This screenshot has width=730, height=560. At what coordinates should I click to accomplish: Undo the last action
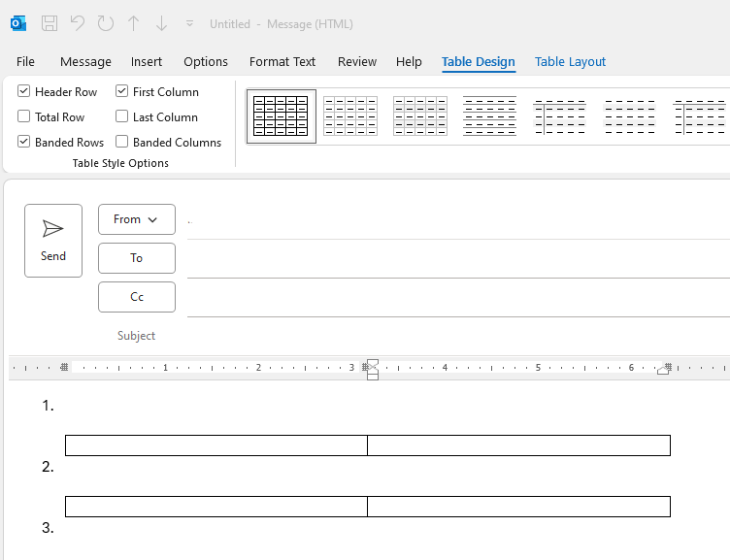pyautogui.click(x=78, y=23)
